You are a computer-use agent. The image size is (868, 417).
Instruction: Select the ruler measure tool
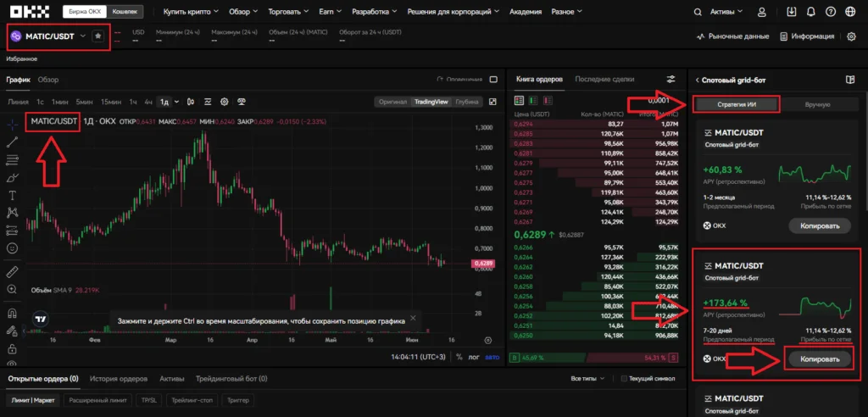(x=12, y=271)
